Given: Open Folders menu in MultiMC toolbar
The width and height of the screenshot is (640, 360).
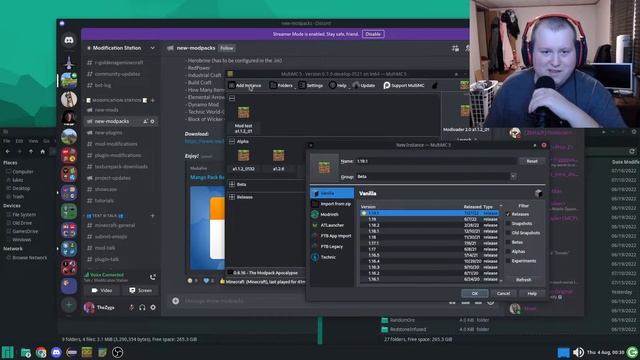Looking at the screenshot, I should pyautogui.click(x=282, y=85).
